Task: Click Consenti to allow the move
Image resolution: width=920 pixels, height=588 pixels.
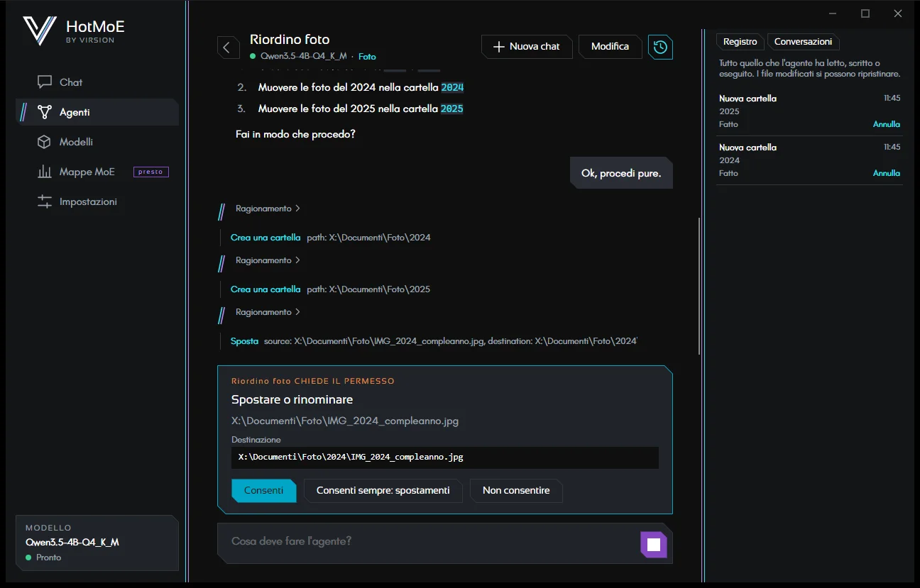Action: pyautogui.click(x=263, y=490)
